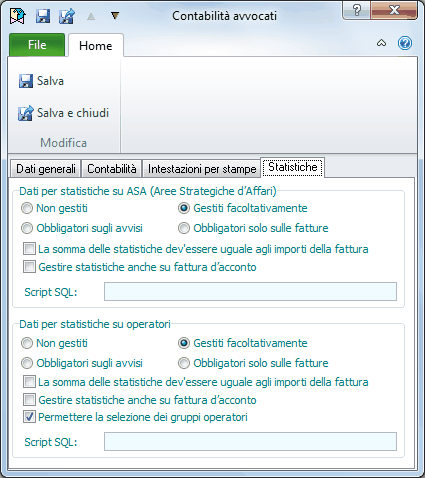
Task: Click the Salva e chiudi ribbon button
Action: coord(64,113)
